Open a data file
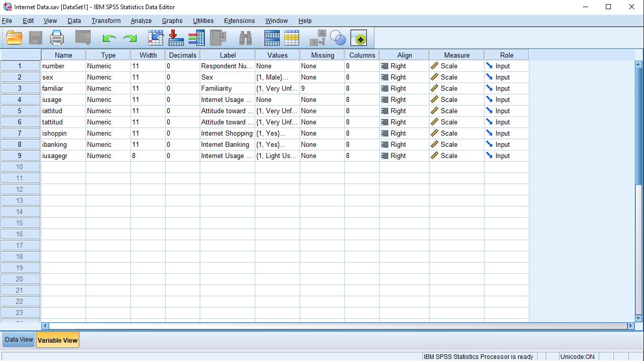 point(14,37)
